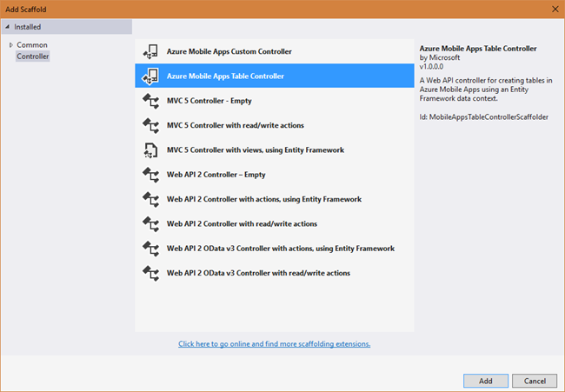Close the Add Scaffold dialog

tap(555, 9)
